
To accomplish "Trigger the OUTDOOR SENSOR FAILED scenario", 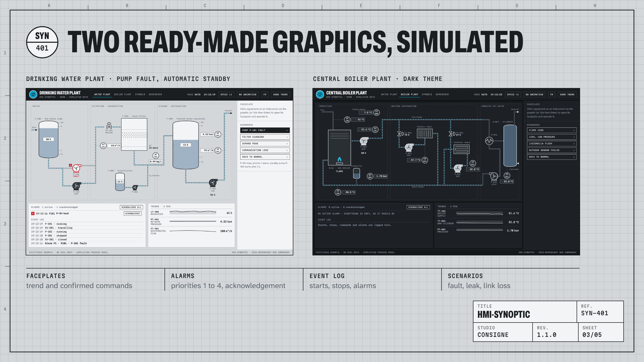I will pyautogui.click(x=552, y=150).
